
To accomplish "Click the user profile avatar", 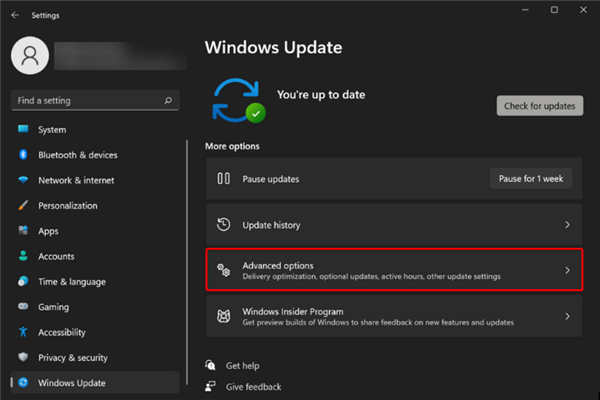I will (30, 56).
